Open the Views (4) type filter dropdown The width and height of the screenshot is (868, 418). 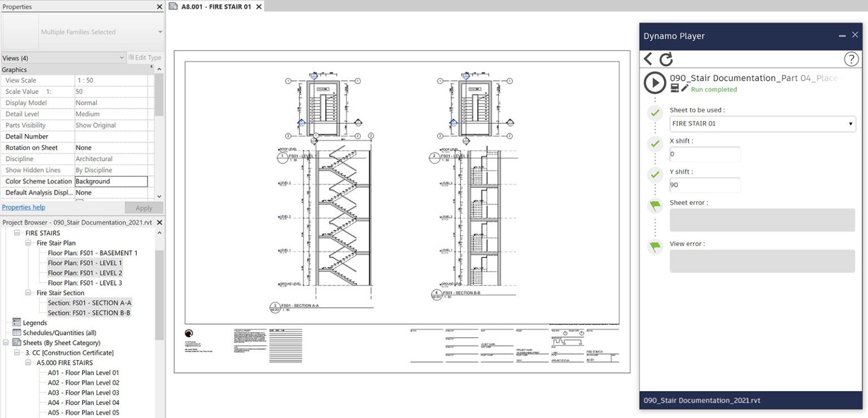click(63, 58)
